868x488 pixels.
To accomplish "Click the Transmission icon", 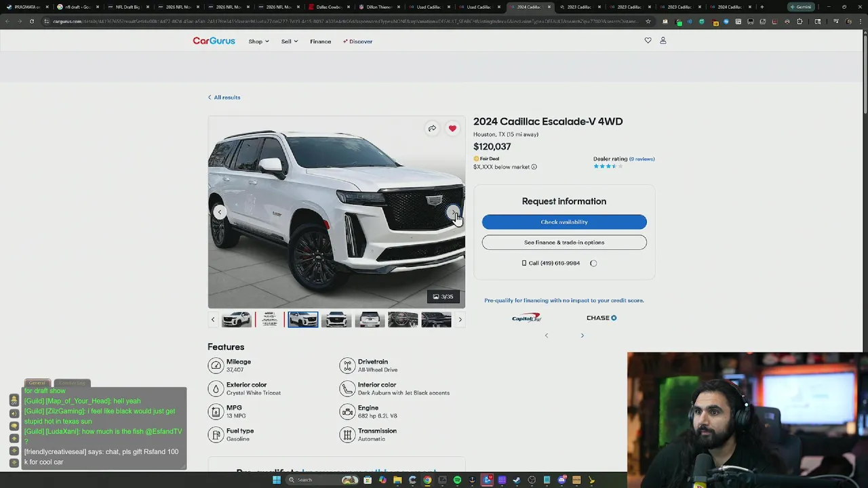I will coord(347,434).
